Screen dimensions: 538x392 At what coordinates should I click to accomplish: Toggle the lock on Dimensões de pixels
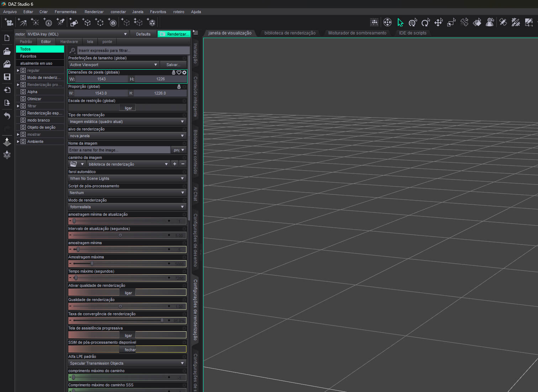click(174, 73)
